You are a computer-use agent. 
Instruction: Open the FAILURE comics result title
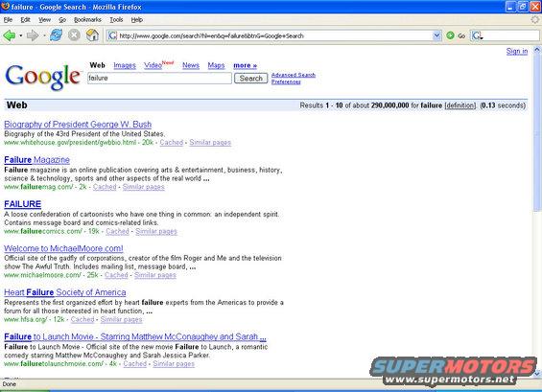coord(22,204)
